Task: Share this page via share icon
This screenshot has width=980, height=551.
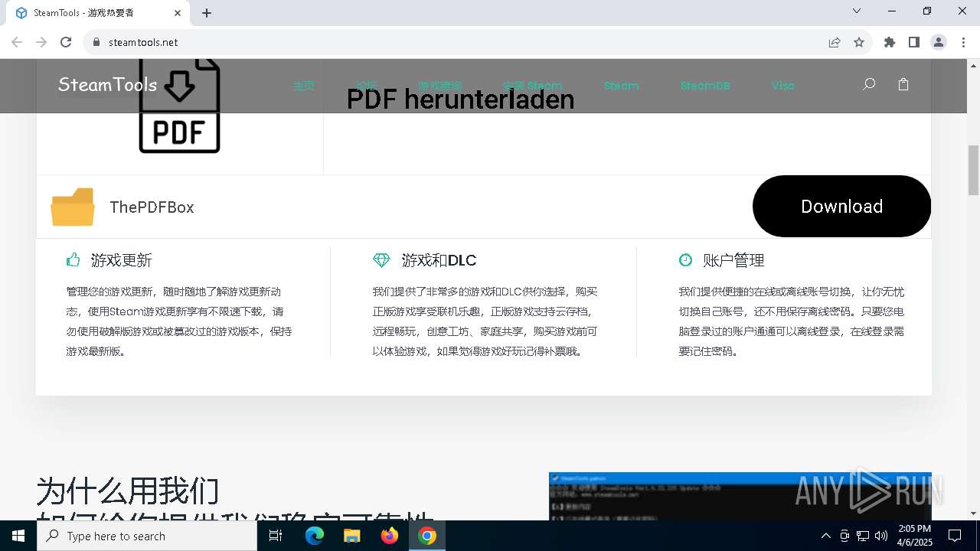Action: point(835,42)
